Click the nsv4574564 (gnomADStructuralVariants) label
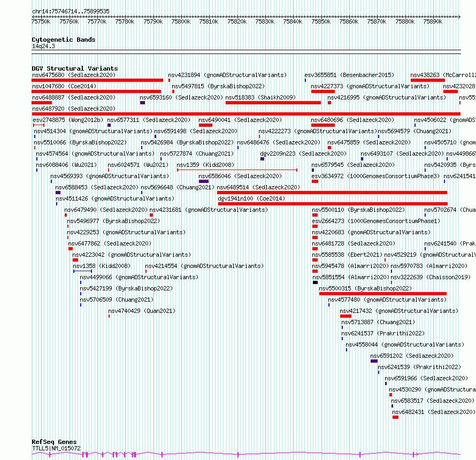The width and height of the screenshot is (476, 460). coord(95,154)
